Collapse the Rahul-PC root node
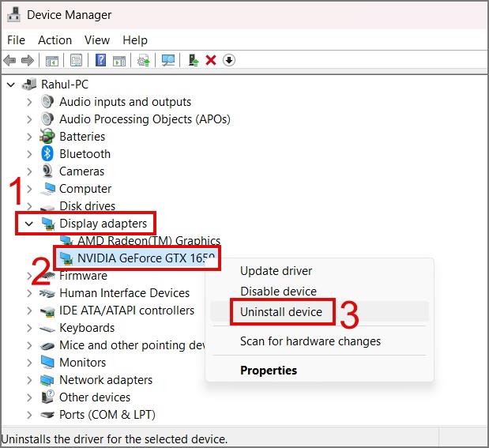Screen dimensions: 489x448 pyautogui.click(x=11, y=85)
